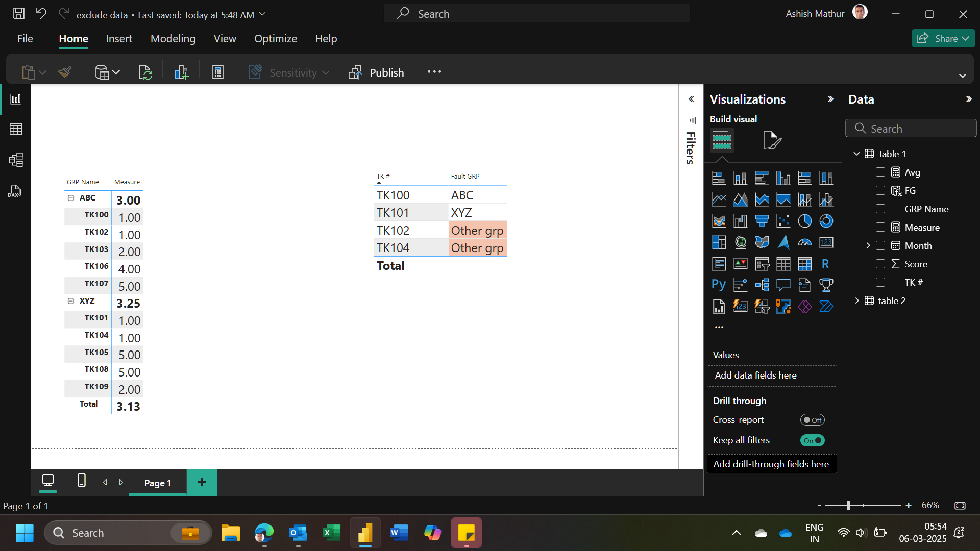Click the Refresh data icon in the ribbon
This screenshot has height=551, width=980.
145,72
